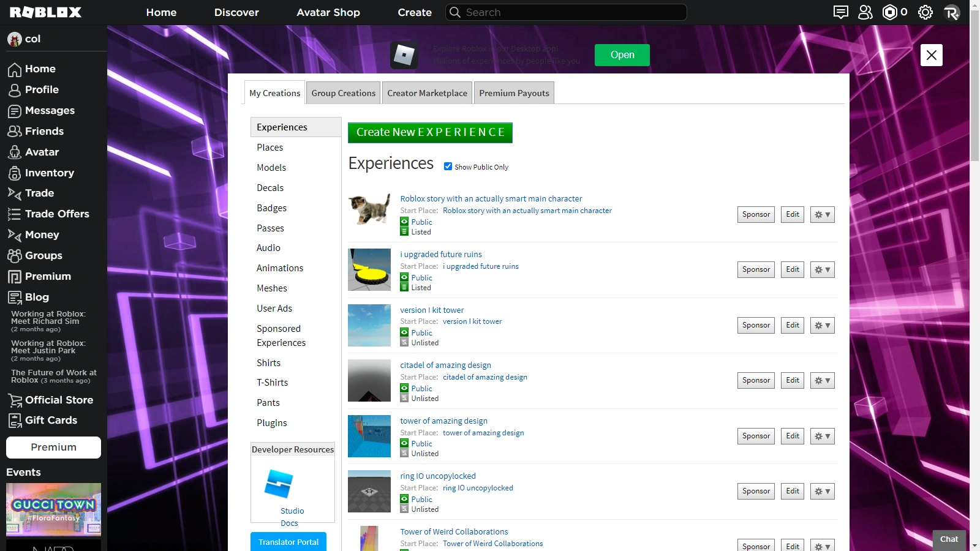
Task: Select Inventory from the left sidebar
Action: click(x=49, y=173)
